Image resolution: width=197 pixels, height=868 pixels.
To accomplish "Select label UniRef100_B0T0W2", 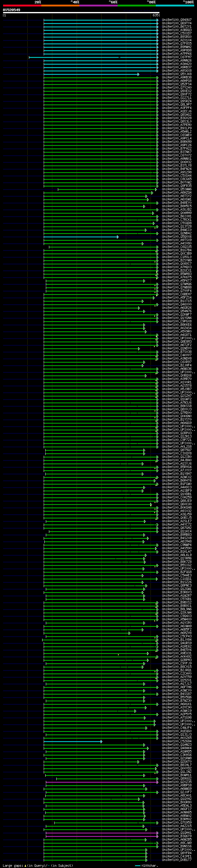I will tap(177, 182).
